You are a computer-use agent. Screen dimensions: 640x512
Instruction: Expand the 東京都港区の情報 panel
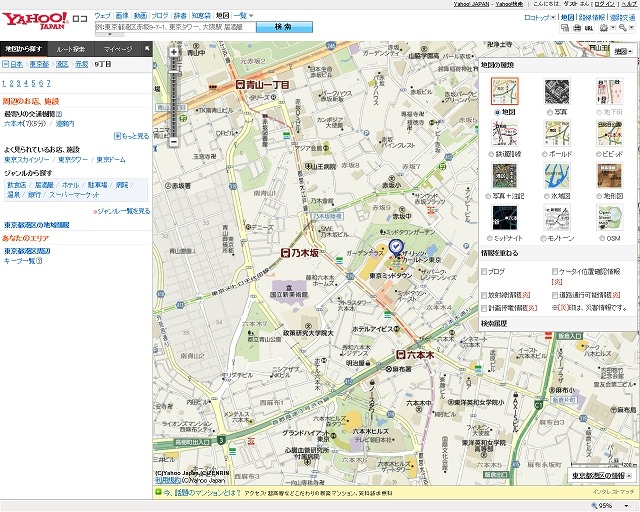click(x=602, y=476)
